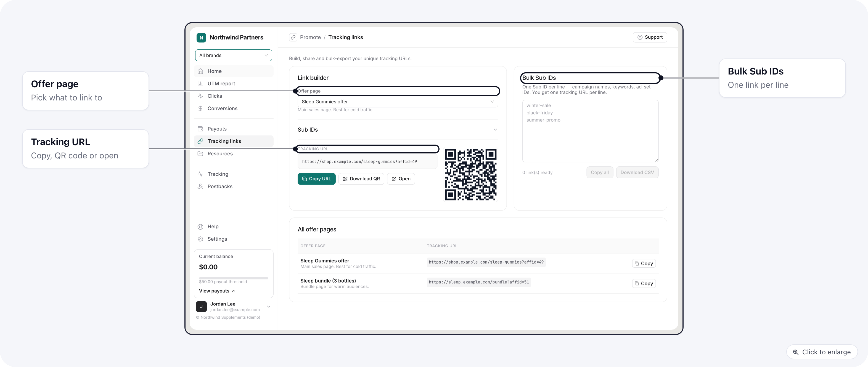
Task: Copy the Sleep bundle tracking URL
Action: (644, 283)
